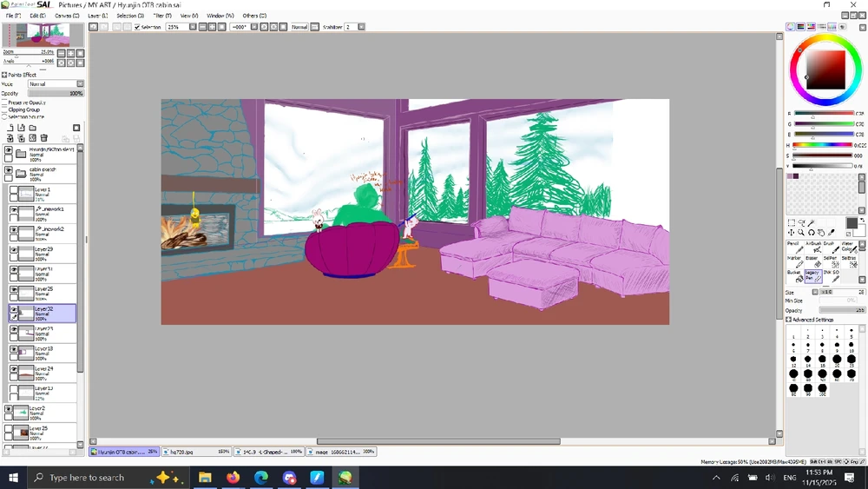Screen dimensions: 868x489
Task: Open the layer Mode Normal dropdown
Action: point(56,83)
